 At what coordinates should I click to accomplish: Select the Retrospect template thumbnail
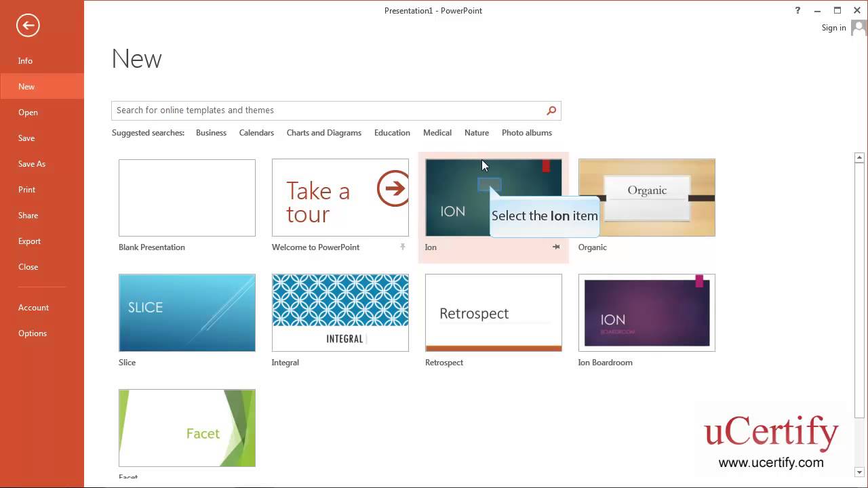tap(494, 313)
